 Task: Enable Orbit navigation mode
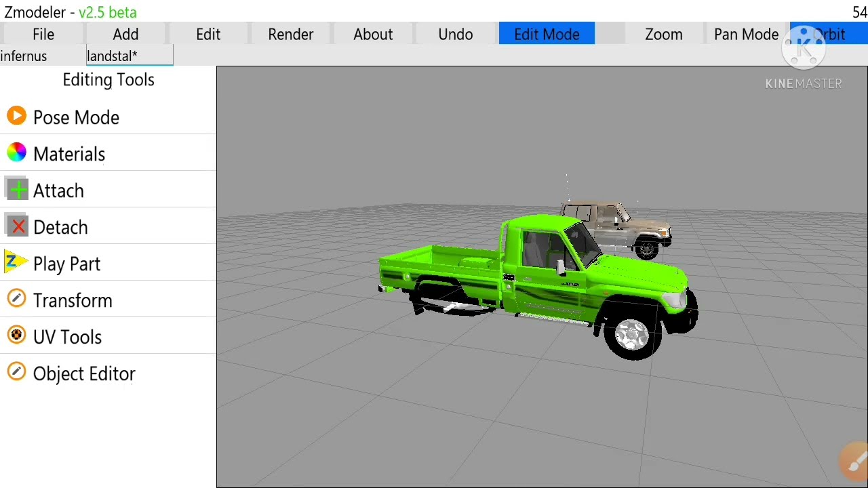pyautogui.click(x=829, y=34)
